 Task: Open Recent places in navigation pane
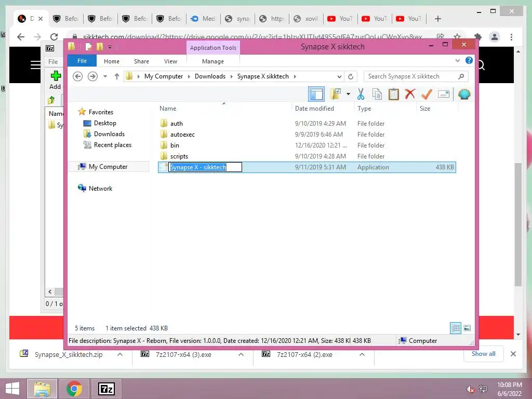(x=112, y=145)
